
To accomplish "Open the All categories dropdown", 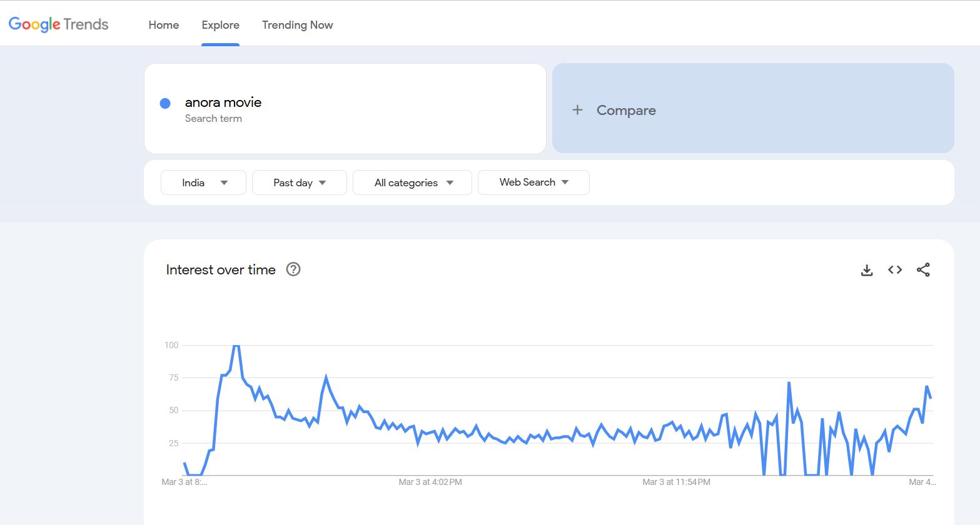I will (x=412, y=182).
